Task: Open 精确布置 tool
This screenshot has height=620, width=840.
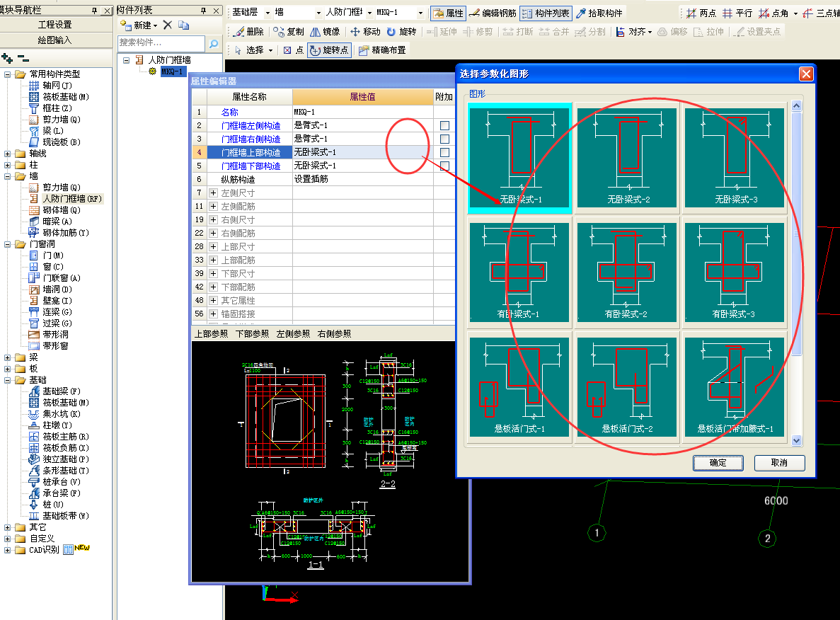Action: (x=382, y=50)
